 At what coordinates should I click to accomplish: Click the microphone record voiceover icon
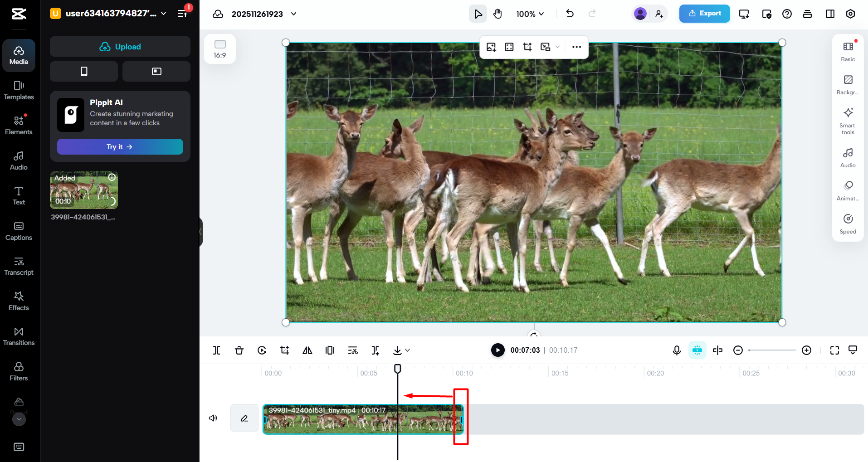point(676,350)
